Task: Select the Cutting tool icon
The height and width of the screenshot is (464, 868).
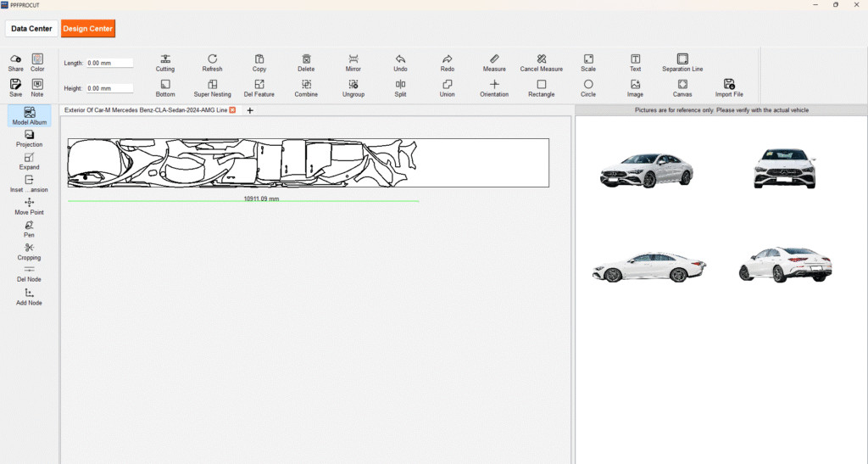Action: point(165,59)
